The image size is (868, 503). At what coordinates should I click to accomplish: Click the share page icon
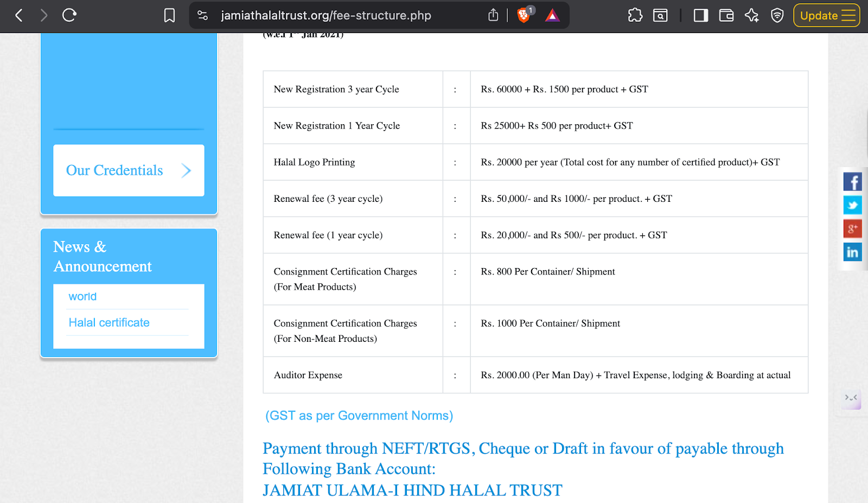(x=493, y=15)
